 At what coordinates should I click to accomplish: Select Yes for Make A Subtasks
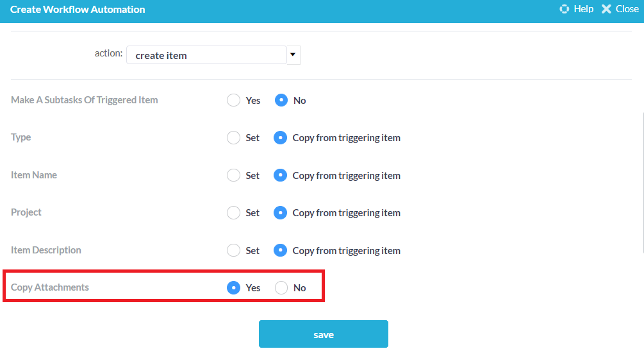pos(234,100)
